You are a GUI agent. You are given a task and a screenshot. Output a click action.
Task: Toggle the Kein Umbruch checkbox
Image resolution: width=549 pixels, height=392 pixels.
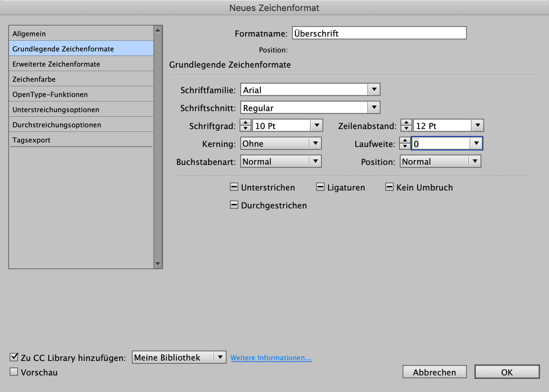pos(389,187)
